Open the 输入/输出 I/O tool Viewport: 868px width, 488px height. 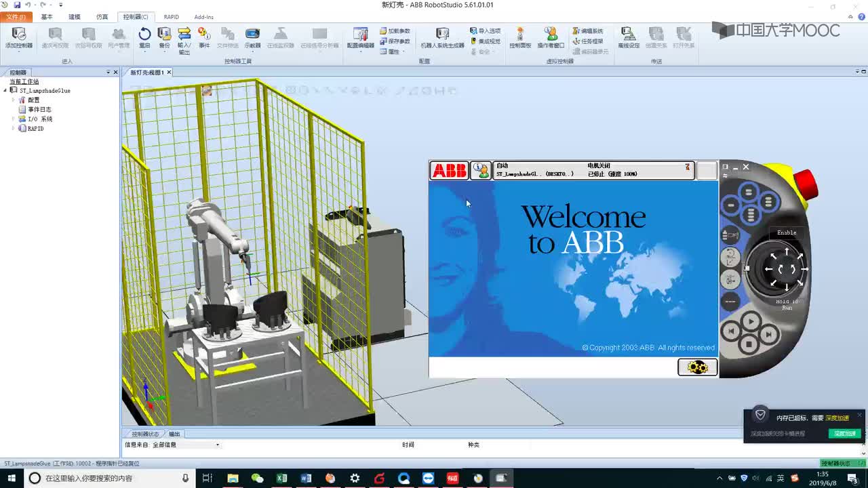(184, 40)
